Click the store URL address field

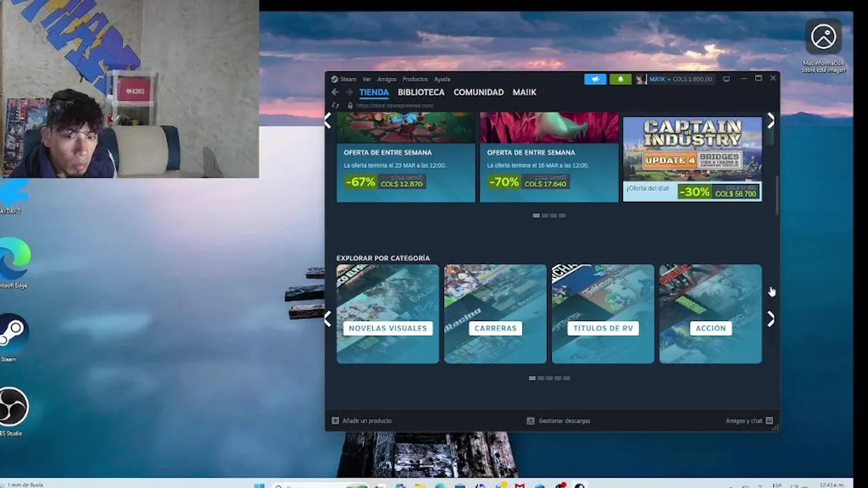(x=395, y=106)
